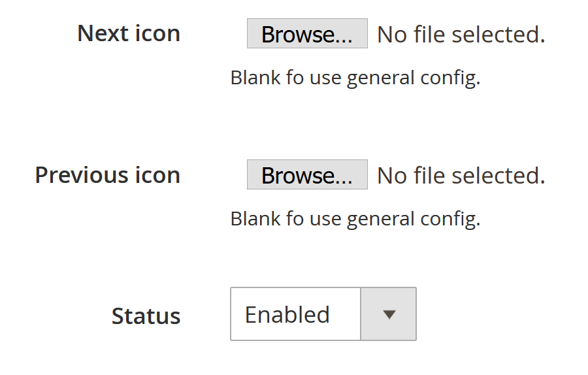Choose a file for the Previous icon
Image resolution: width=588 pixels, height=375 pixels.
(307, 175)
